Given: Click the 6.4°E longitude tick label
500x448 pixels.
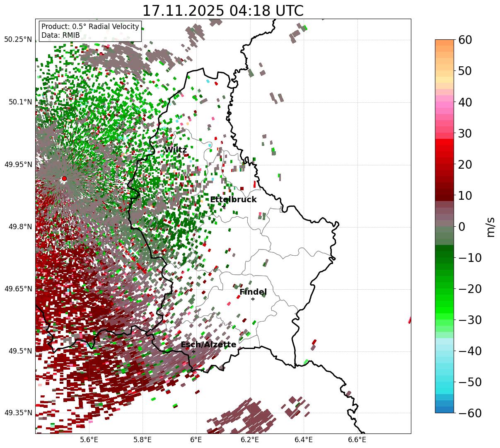Looking at the screenshot, I should coord(304,440).
